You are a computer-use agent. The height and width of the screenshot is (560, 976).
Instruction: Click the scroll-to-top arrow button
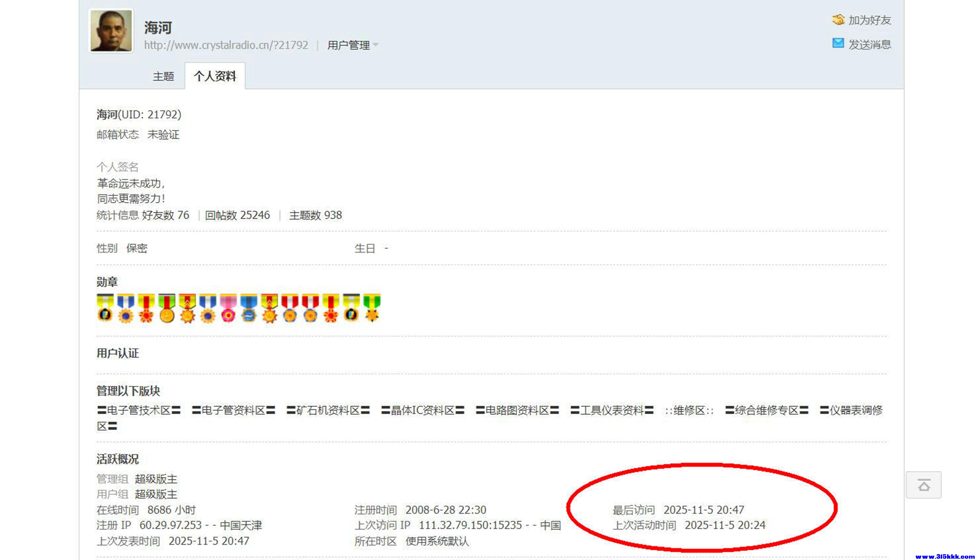tap(923, 485)
